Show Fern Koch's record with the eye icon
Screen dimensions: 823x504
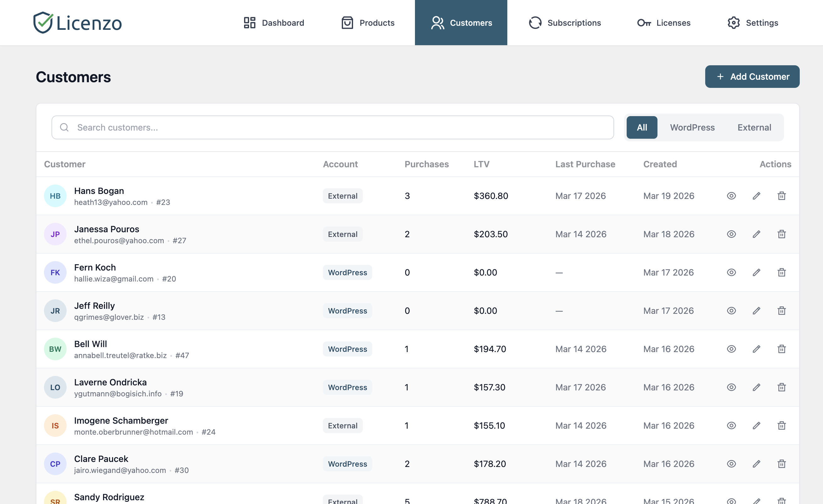click(x=731, y=272)
